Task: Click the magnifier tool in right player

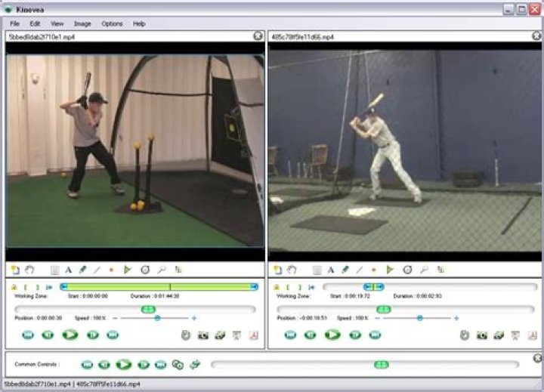Action: tap(425, 270)
